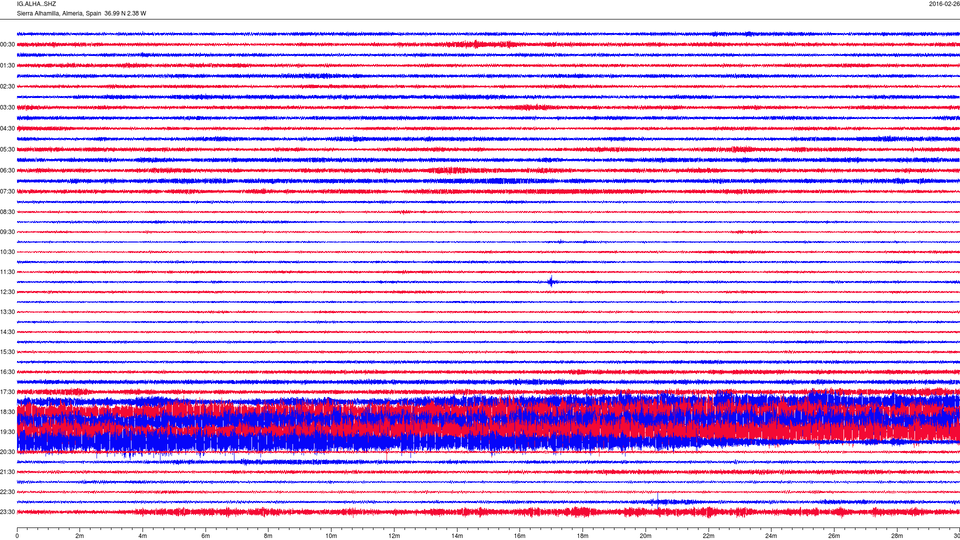
Task: Click the 20:30 time label
Action: (x=7, y=452)
